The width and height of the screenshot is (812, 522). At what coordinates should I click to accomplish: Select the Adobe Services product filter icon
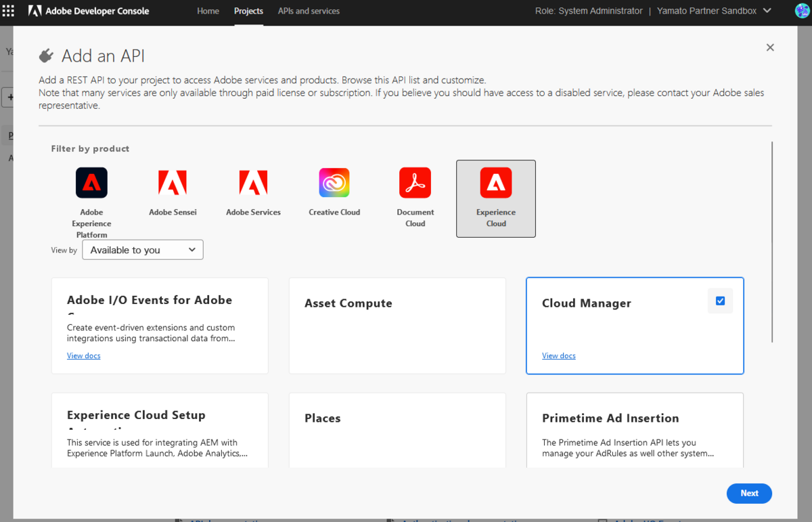click(253, 182)
